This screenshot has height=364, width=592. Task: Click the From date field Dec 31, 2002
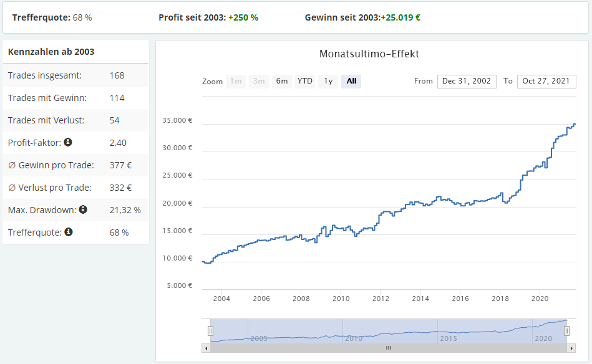click(467, 81)
